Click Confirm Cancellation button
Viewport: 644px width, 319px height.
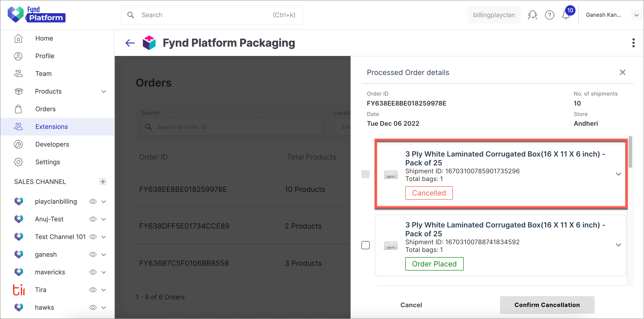[547, 305]
